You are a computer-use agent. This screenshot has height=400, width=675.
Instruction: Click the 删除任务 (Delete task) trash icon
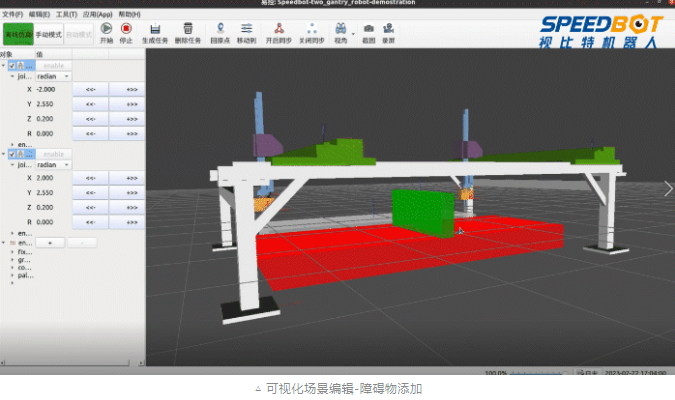(x=188, y=29)
